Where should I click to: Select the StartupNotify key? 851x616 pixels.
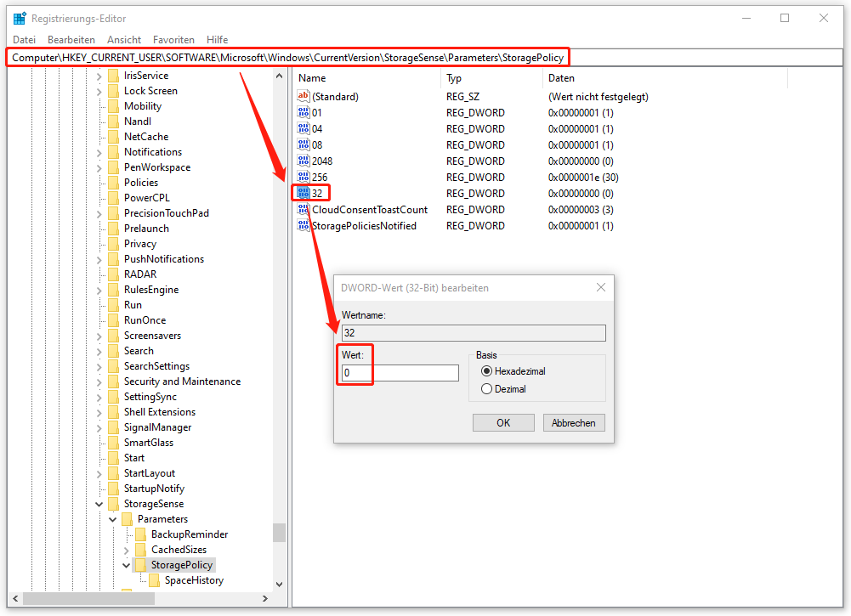point(154,489)
